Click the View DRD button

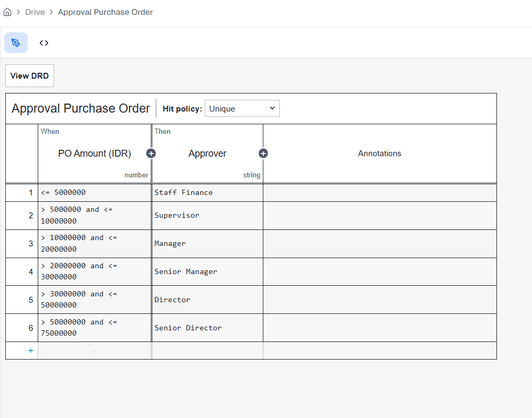pyautogui.click(x=29, y=75)
